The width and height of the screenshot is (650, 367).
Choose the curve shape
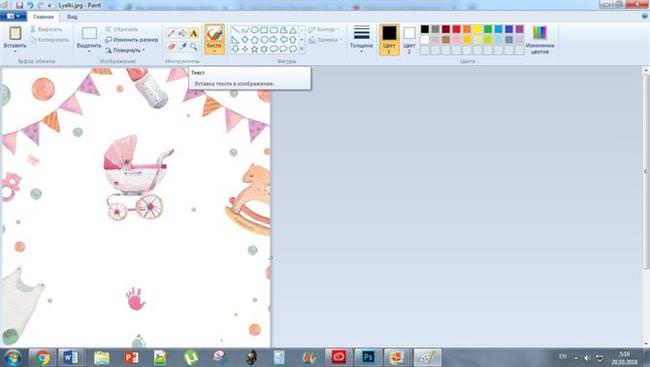(245, 30)
